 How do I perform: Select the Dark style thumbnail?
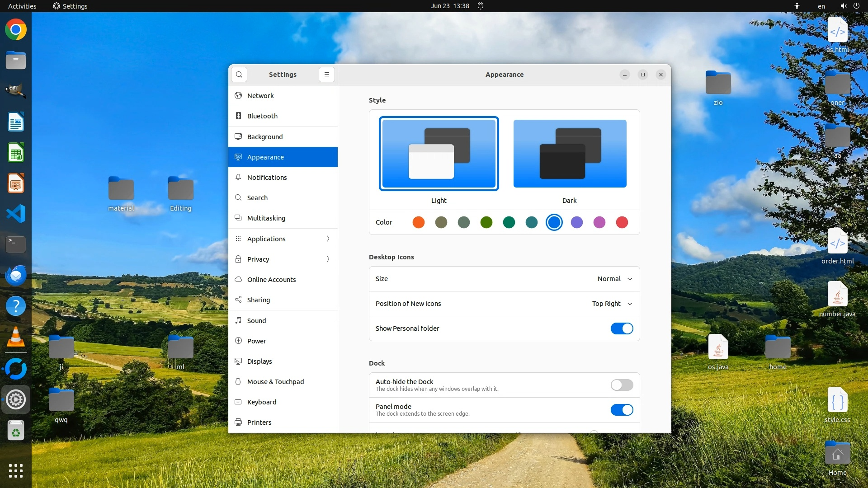pyautogui.click(x=570, y=154)
